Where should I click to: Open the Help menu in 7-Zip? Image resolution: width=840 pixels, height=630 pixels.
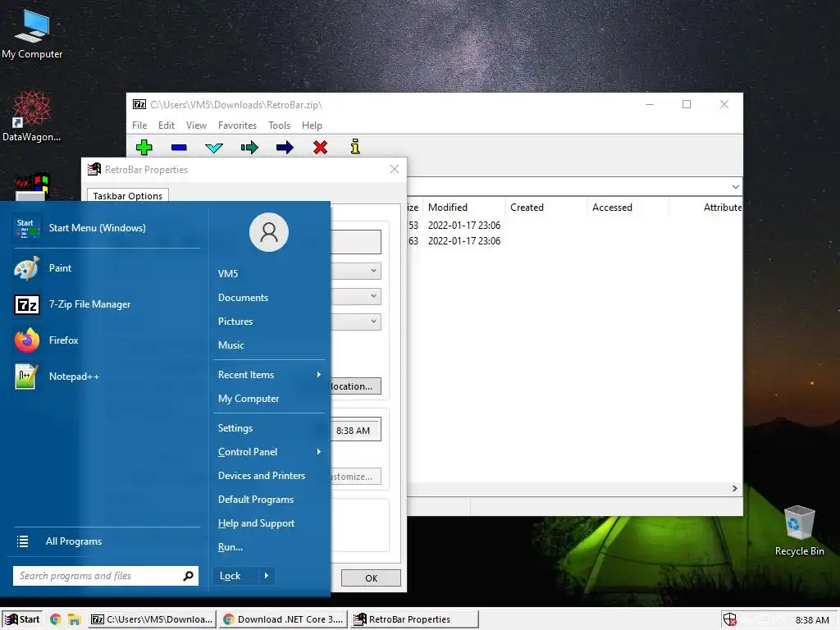pos(312,126)
